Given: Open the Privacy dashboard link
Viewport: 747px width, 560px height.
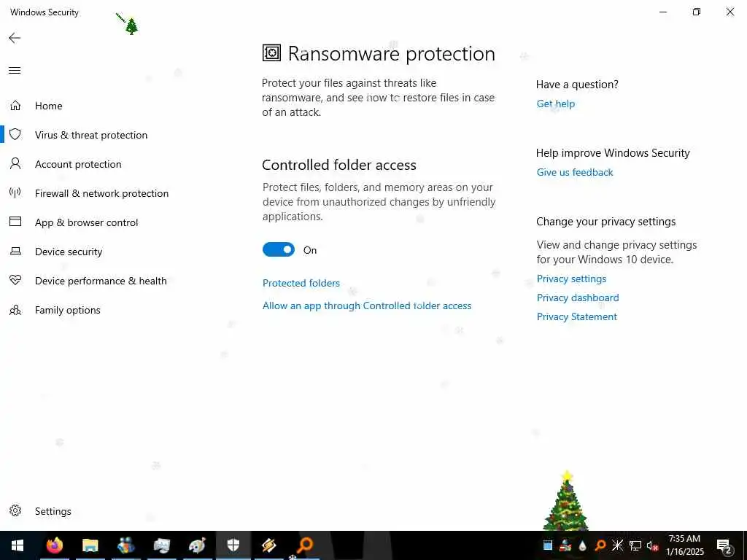Looking at the screenshot, I should (x=578, y=297).
